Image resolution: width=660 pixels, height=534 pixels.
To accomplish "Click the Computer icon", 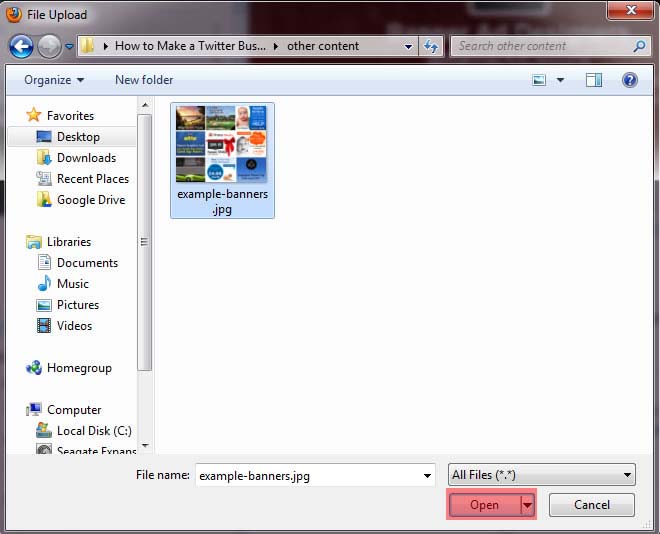I will pos(34,409).
